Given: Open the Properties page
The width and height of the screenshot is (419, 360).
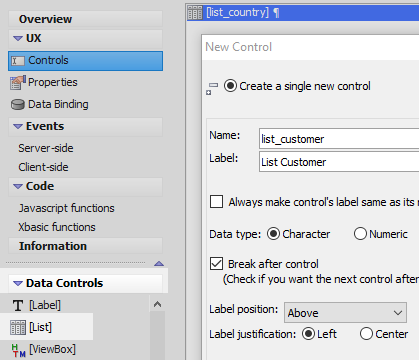Looking at the screenshot, I should (53, 82).
